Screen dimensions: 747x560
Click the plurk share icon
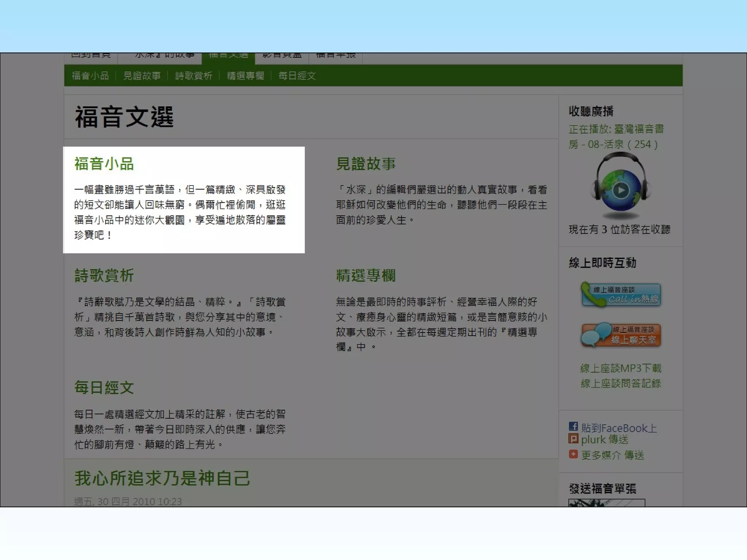573,439
